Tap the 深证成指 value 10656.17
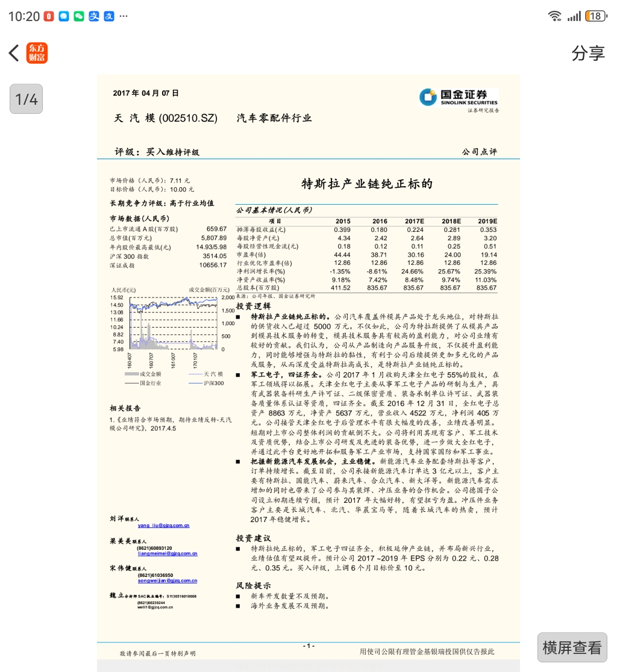 213,265
